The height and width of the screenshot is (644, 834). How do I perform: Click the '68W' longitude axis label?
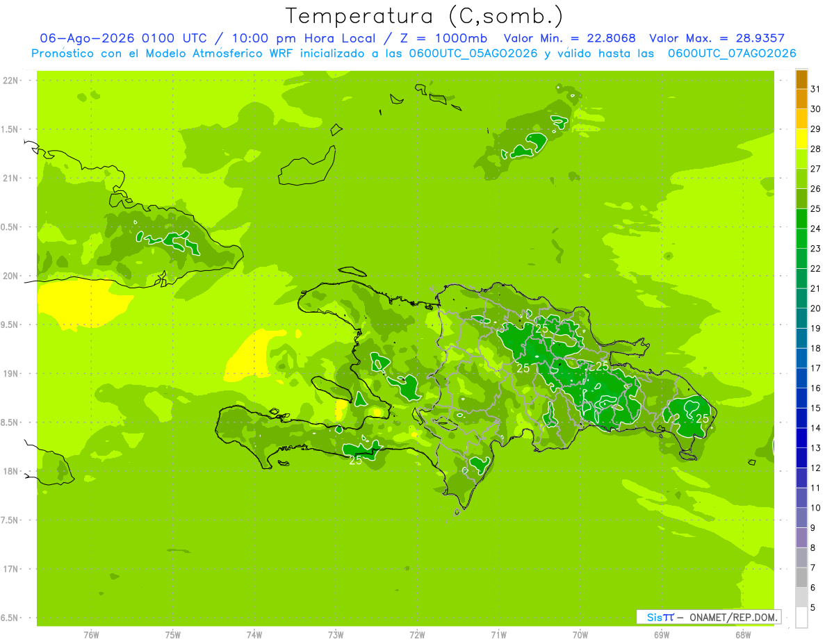tap(743, 635)
